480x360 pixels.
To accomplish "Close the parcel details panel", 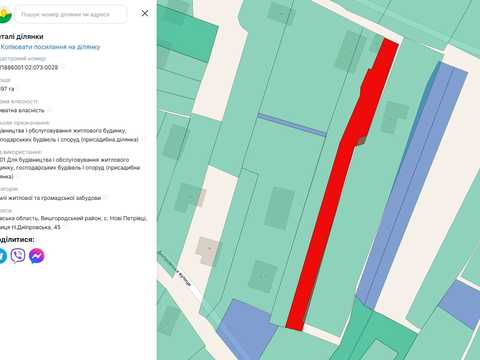I will (145, 13).
